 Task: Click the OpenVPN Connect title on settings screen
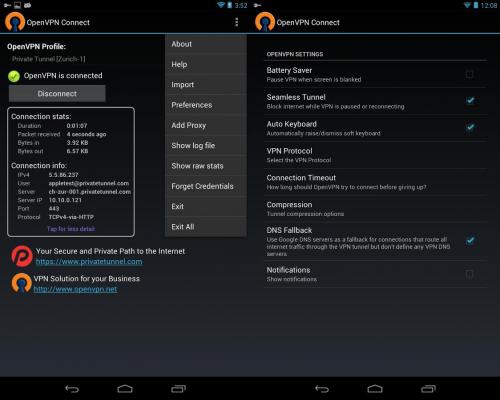click(x=308, y=22)
